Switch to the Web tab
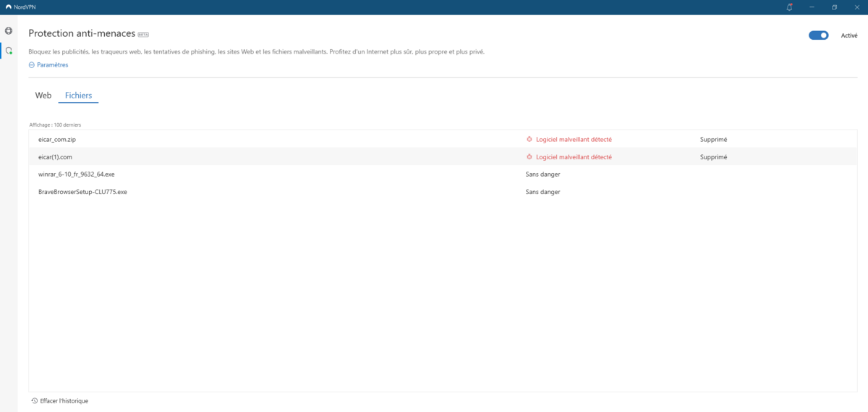The height and width of the screenshot is (412, 868). point(43,96)
